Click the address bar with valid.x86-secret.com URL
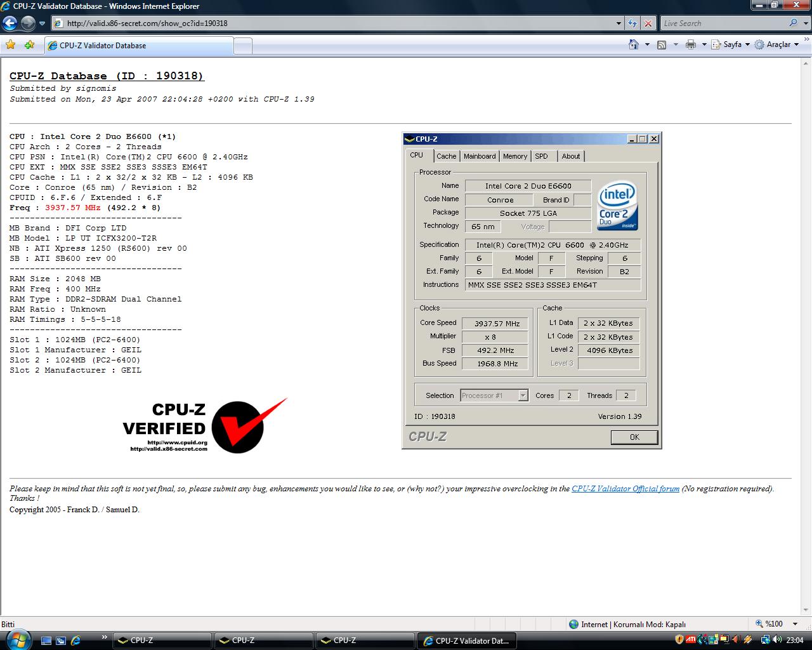Screen dimensions: 812x650 [333, 23]
